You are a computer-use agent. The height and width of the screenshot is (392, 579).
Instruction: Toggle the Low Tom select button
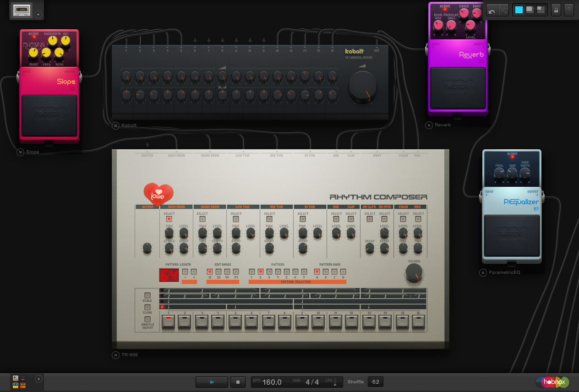tap(236, 219)
